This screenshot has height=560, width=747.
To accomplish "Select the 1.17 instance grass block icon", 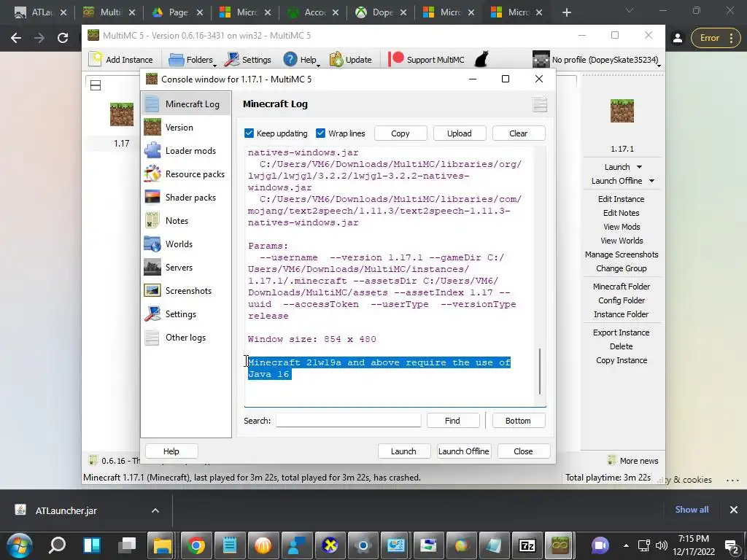I will tap(122, 114).
